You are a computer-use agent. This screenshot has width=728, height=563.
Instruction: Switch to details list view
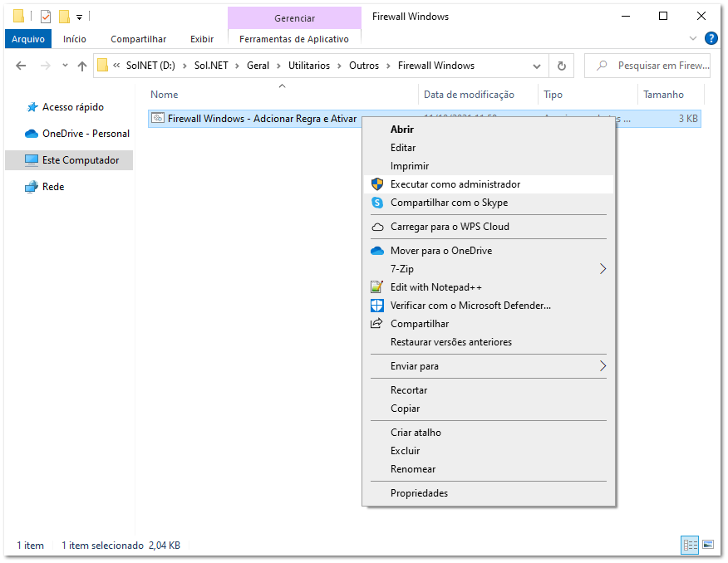[x=690, y=545]
